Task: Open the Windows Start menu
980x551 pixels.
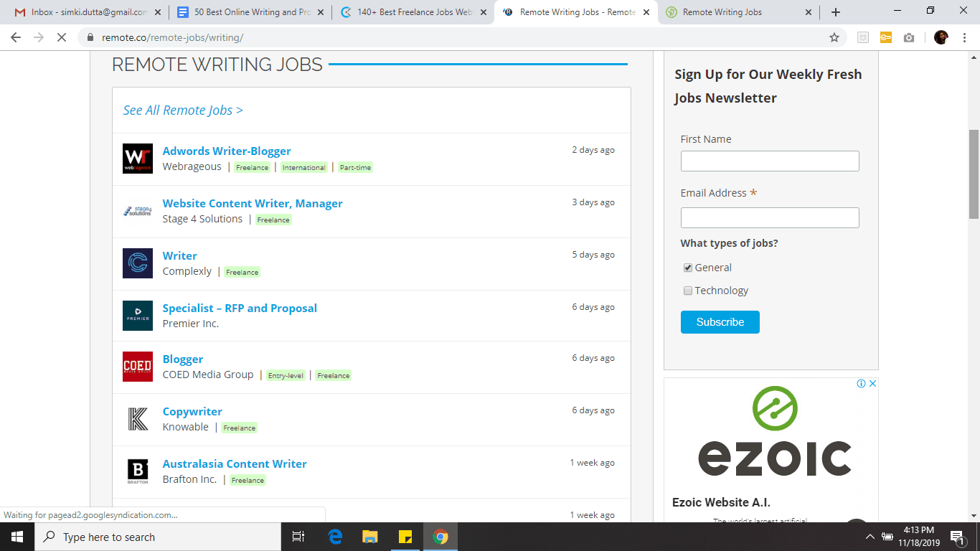Action: [17, 537]
